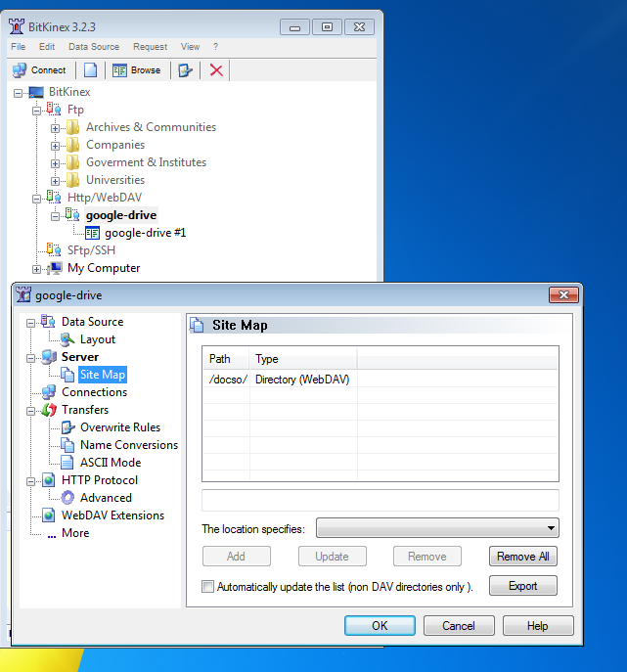
Task: Click the Advanced gear icon
Action: point(67,498)
